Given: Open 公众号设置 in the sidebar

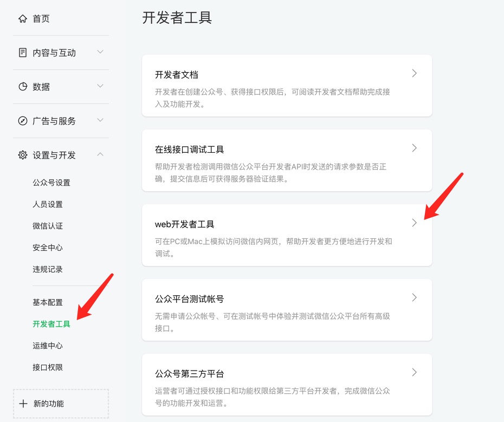Looking at the screenshot, I should pos(51,183).
